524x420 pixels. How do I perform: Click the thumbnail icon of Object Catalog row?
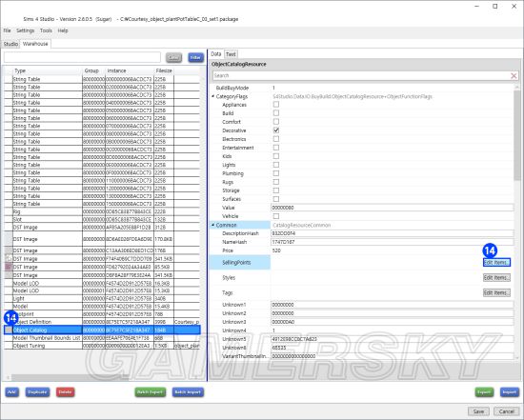click(9, 330)
